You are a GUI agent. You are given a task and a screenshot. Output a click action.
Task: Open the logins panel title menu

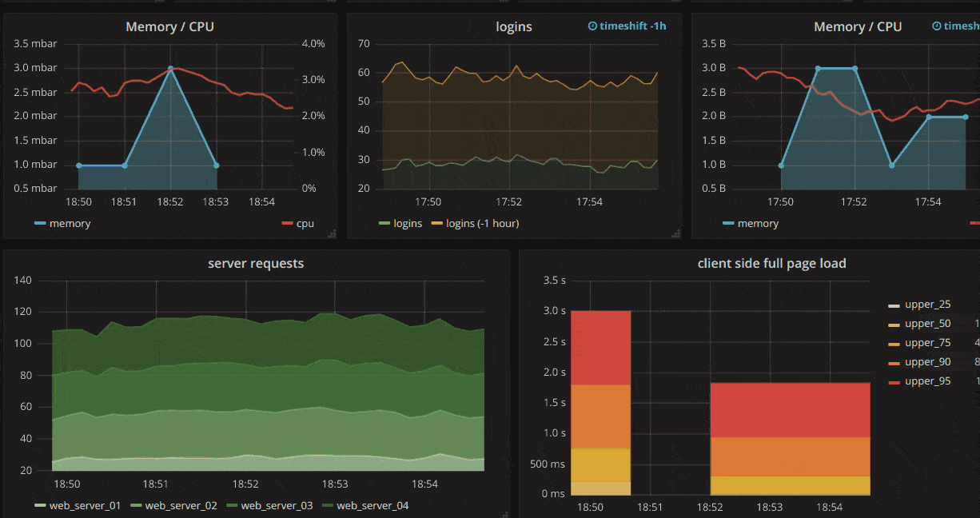point(514,26)
